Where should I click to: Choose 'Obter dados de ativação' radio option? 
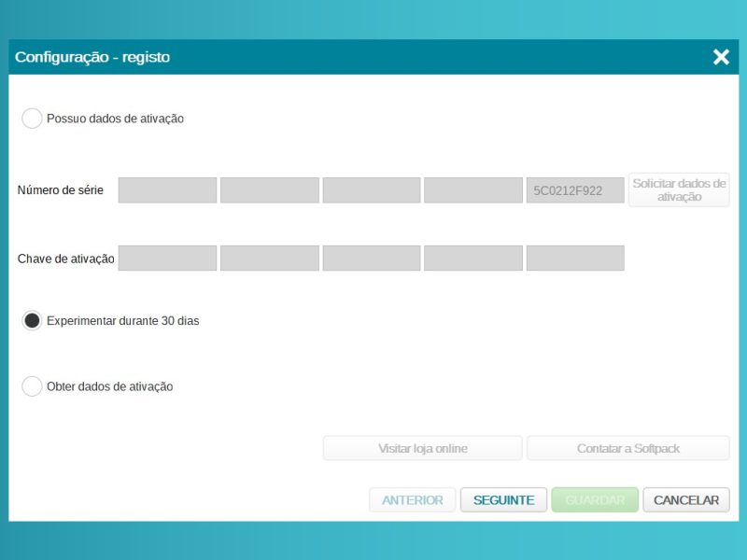(x=32, y=386)
